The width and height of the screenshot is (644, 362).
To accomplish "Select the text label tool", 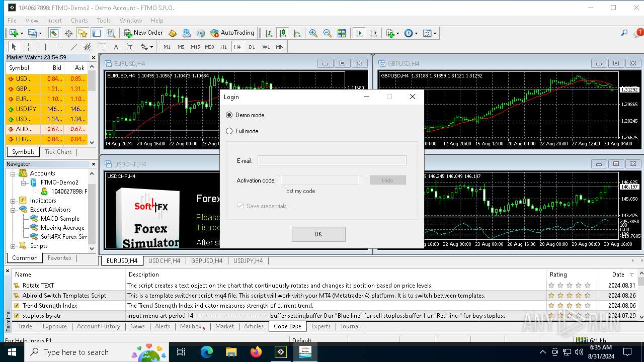I will pos(130,47).
